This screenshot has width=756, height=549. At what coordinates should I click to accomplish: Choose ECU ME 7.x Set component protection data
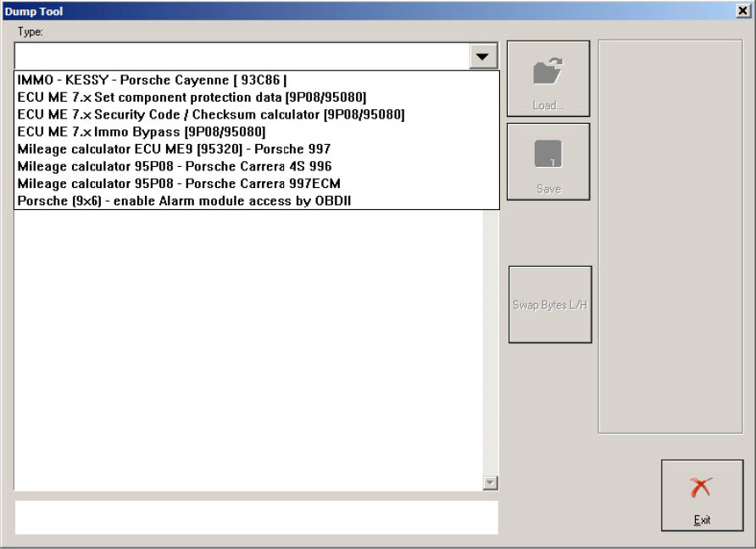(192, 97)
